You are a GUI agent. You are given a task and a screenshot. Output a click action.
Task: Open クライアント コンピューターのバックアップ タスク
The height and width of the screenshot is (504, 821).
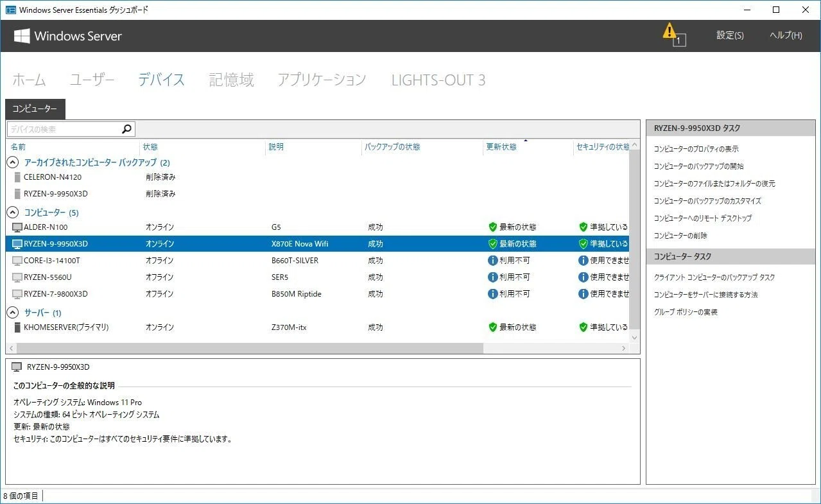[714, 277]
